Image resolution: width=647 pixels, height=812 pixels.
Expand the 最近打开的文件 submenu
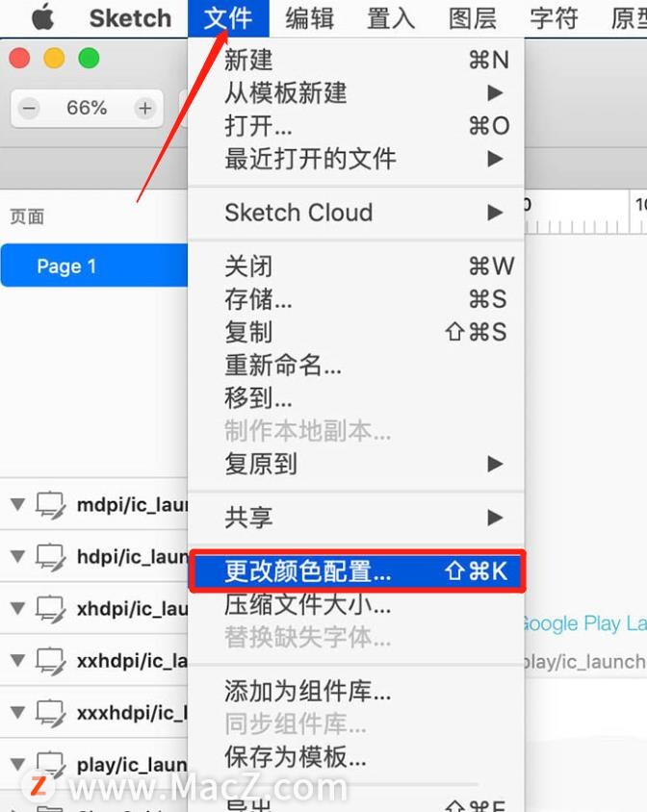356,159
